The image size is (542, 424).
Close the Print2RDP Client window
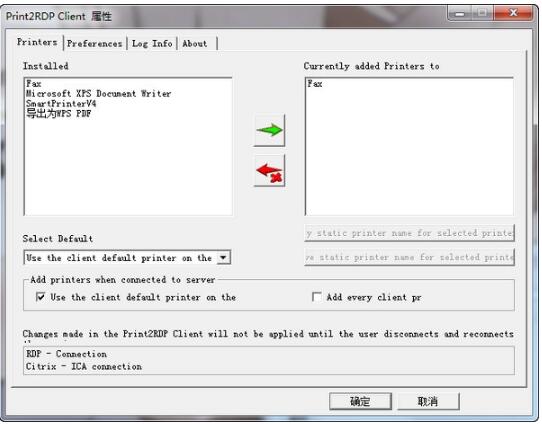coord(513,13)
